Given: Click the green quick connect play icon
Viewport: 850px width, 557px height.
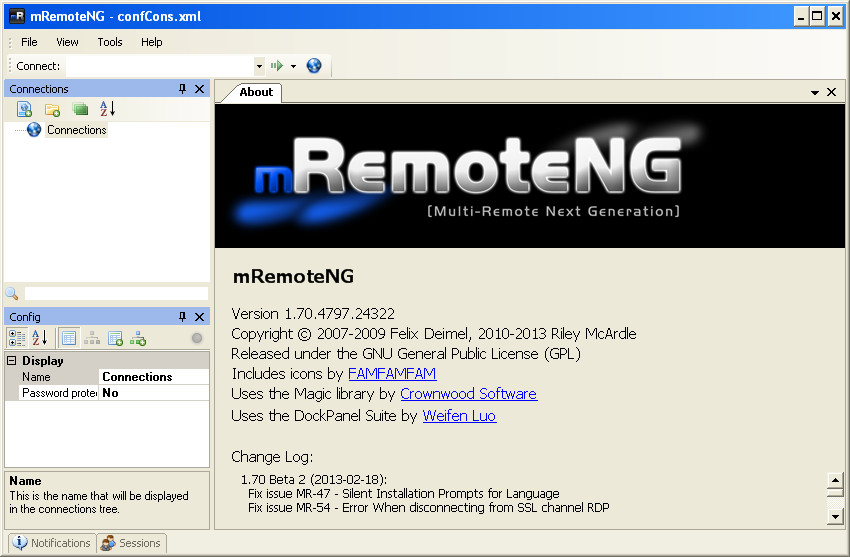Looking at the screenshot, I should click(x=277, y=66).
